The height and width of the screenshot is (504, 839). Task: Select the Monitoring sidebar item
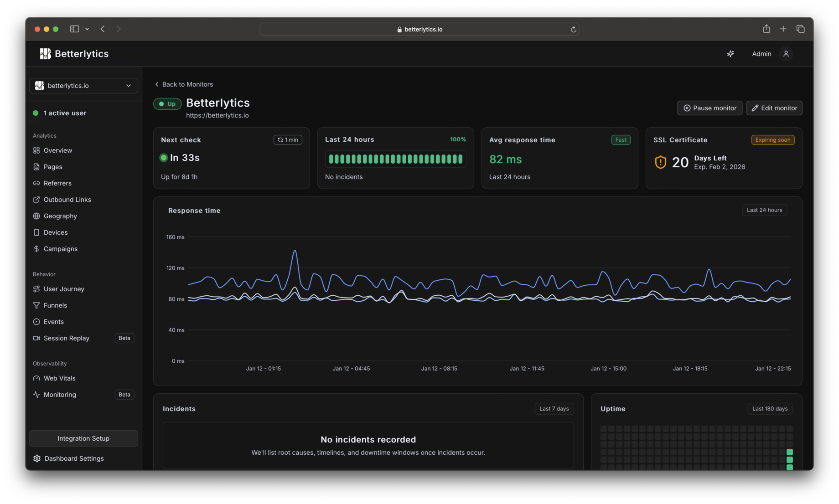click(60, 395)
